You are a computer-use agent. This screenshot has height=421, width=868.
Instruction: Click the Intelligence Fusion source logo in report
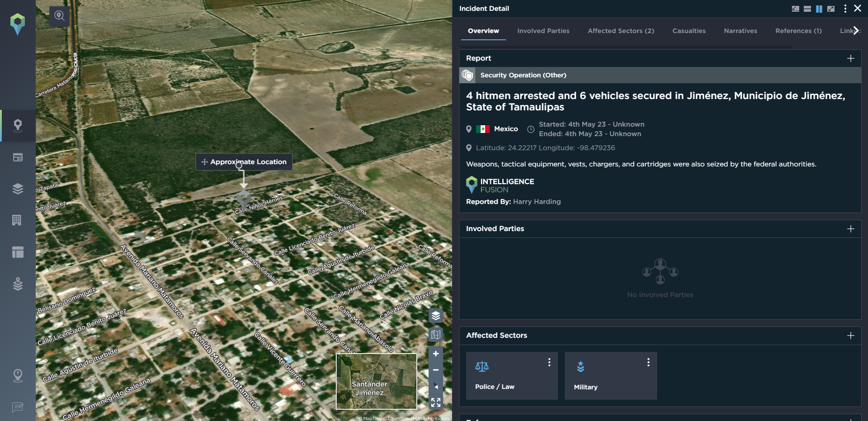(500, 185)
